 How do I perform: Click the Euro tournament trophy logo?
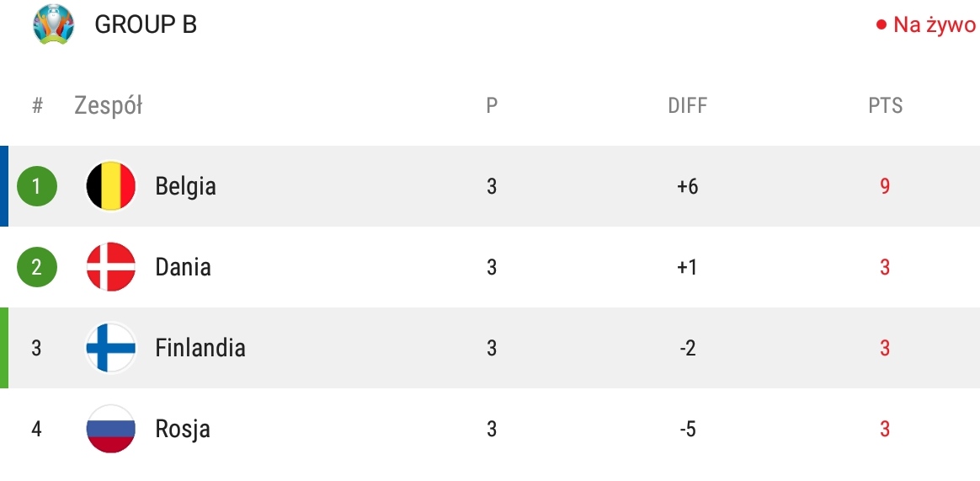[53, 24]
